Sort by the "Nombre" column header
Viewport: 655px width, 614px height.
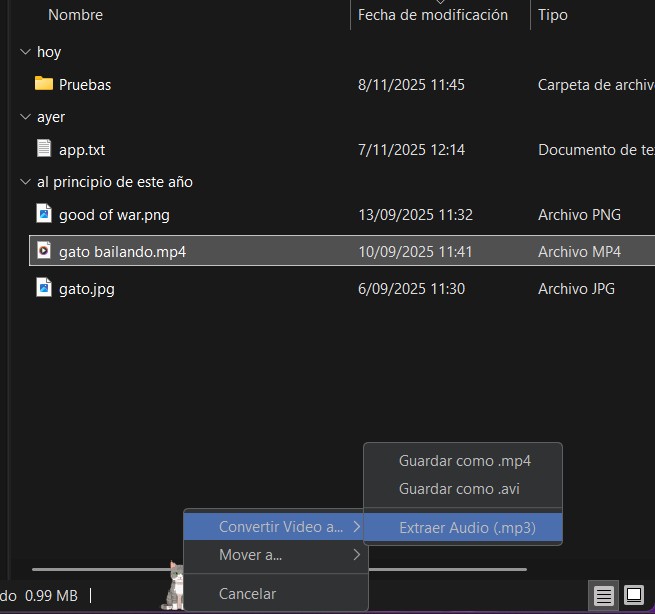[x=75, y=15]
